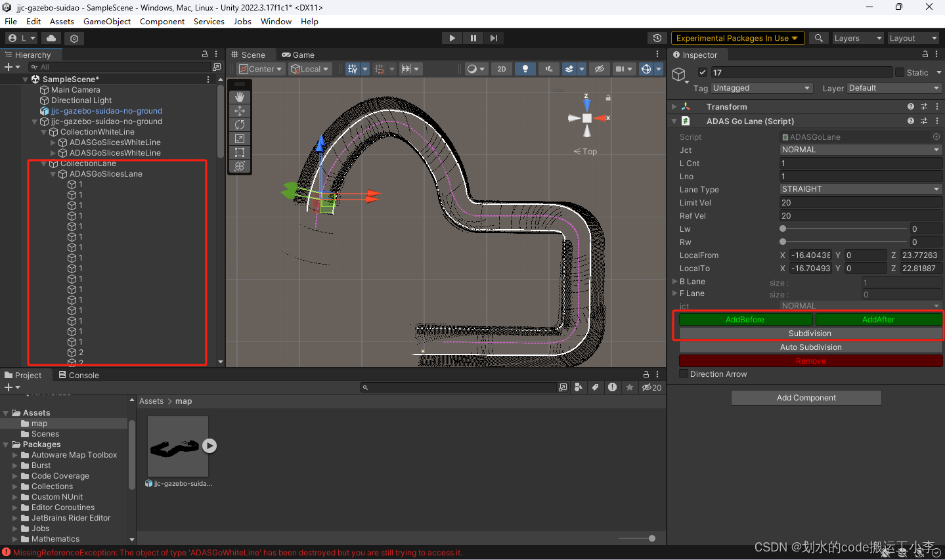Open the GameObject menu

[107, 22]
